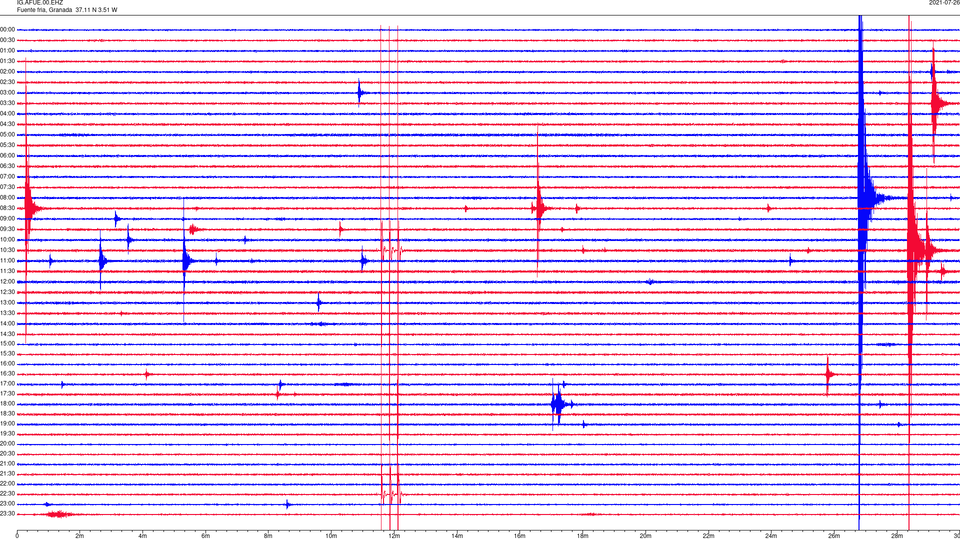Click the 18m tick on minute axis
The image size is (960, 540).
click(583, 536)
